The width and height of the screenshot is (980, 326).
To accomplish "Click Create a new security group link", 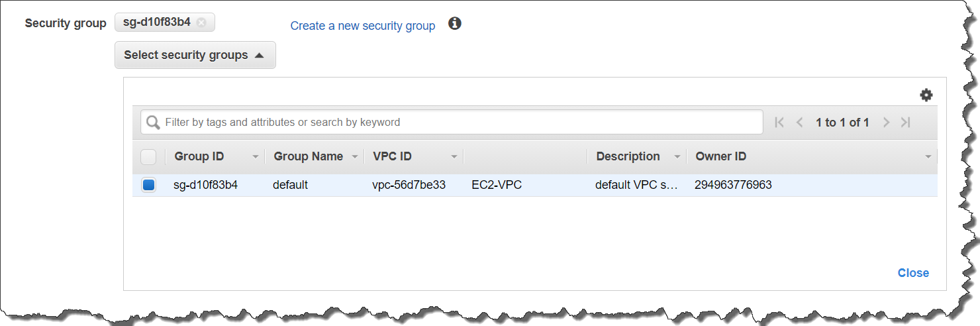I will [x=362, y=26].
